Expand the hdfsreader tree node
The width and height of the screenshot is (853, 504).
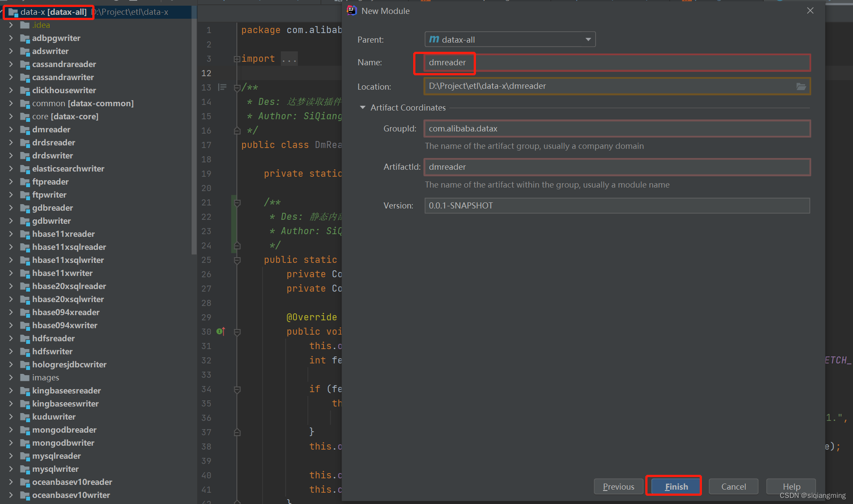click(x=11, y=338)
